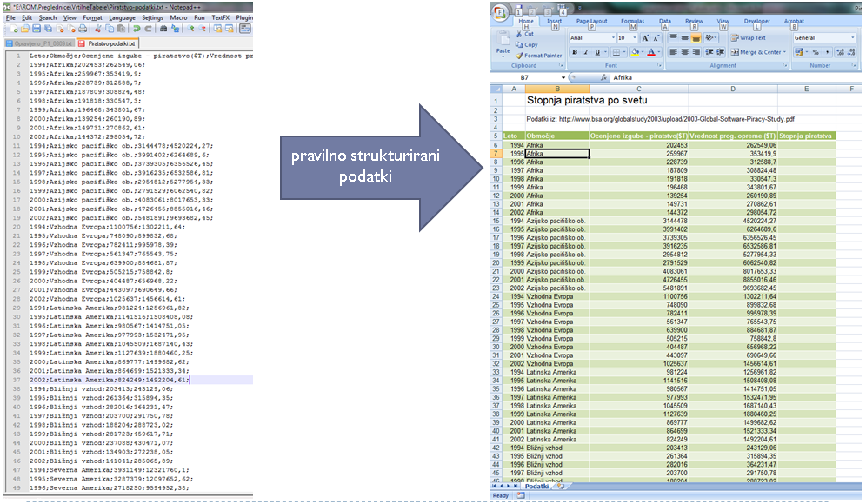This screenshot has height=504, width=866.
Task: Switch to the Opravljeno_P1_0809.txt document tab
Action: click(x=39, y=43)
